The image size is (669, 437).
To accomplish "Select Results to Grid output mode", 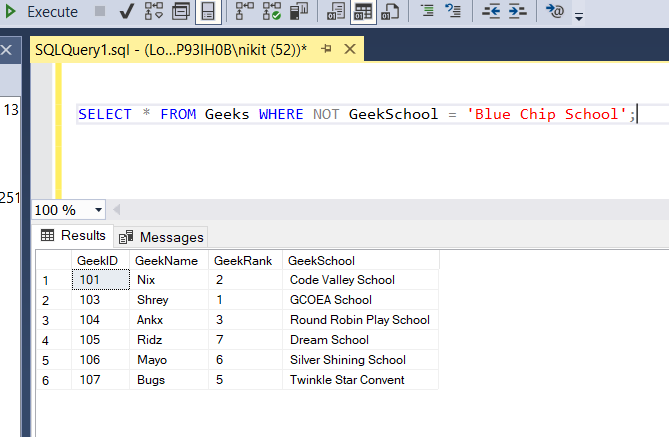I will tap(363, 12).
